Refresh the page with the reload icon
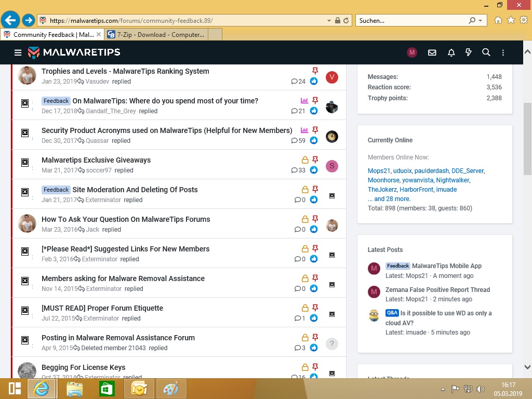This screenshot has width=532, height=399. click(x=346, y=20)
